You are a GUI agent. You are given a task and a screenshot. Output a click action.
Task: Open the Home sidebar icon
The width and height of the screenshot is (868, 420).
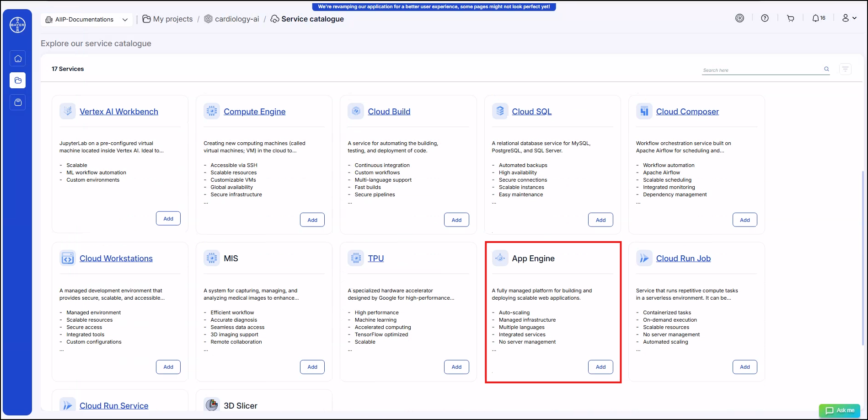click(18, 59)
